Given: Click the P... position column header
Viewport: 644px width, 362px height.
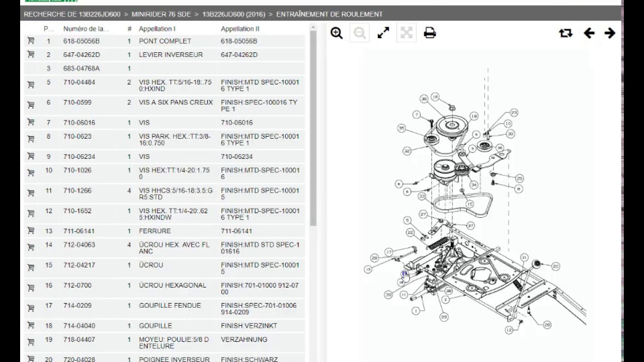Looking at the screenshot, I should (x=48, y=29).
